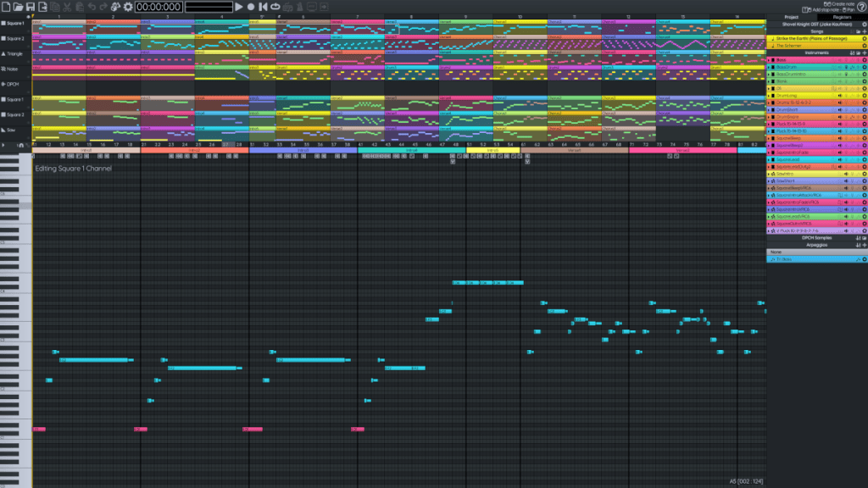
Task: Cut the selection with the scissors icon
Action: [x=67, y=7]
